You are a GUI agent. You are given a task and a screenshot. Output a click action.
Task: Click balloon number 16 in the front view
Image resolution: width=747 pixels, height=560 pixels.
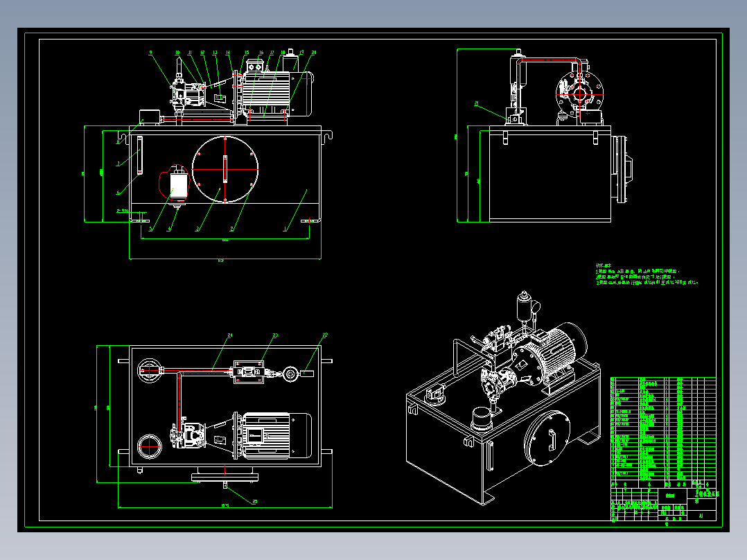pyautogui.click(x=261, y=53)
